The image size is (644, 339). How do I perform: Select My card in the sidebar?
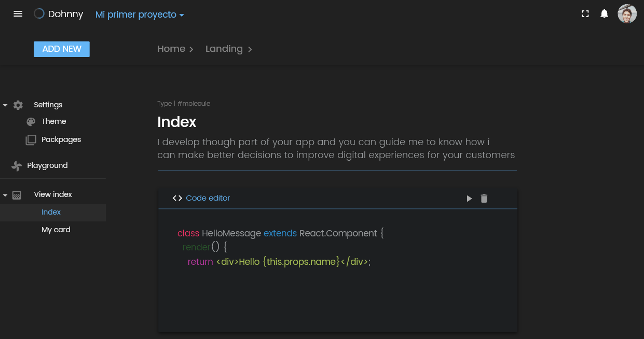click(x=56, y=230)
